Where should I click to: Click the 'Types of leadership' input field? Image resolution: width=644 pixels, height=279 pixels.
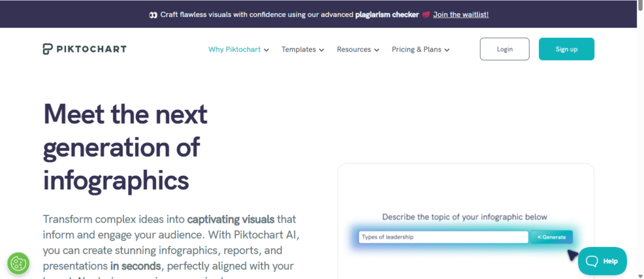pyautogui.click(x=443, y=237)
